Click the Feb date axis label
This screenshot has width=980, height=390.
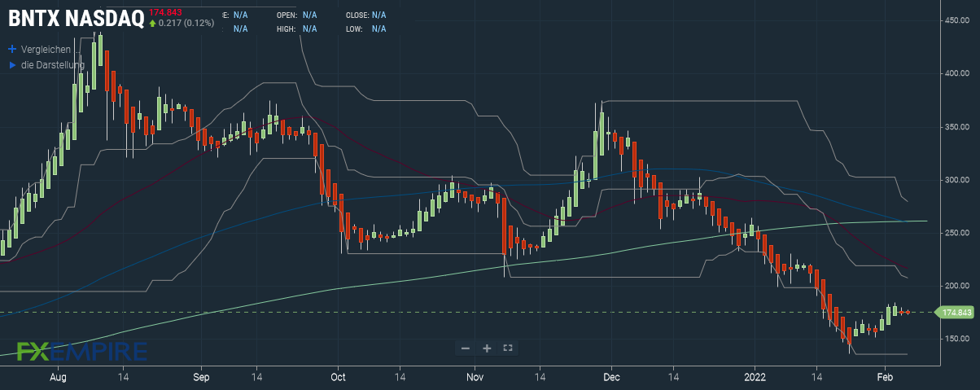click(x=883, y=378)
